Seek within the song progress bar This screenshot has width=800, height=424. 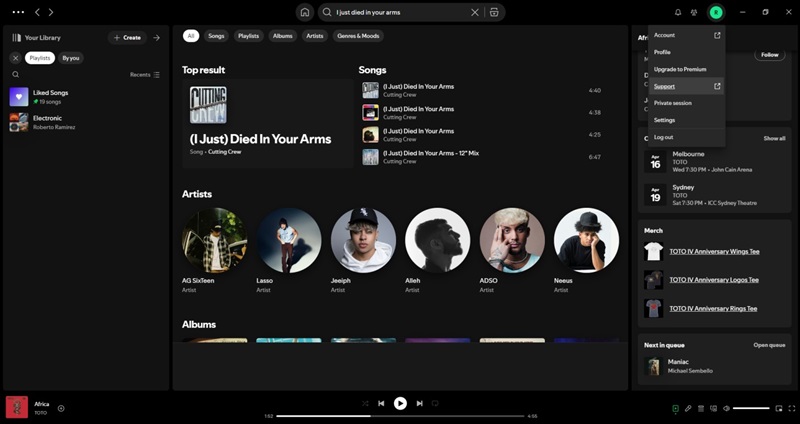[401, 416]
